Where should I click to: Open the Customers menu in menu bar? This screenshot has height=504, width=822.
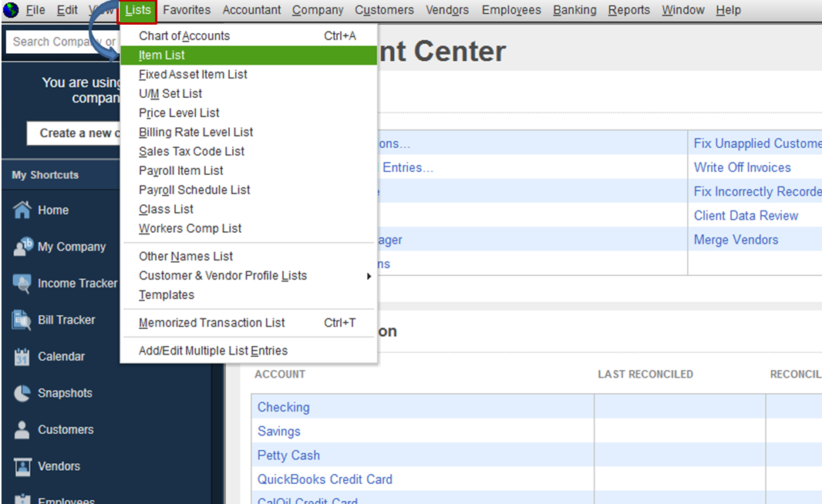tap(384, 10)
